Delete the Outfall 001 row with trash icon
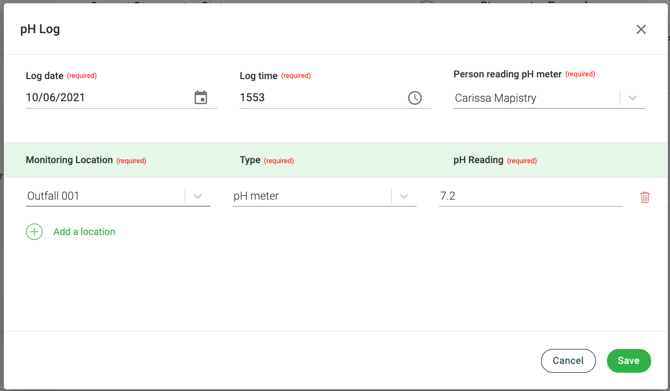Screen dimensions: 670x391 (x=644, y=197)
